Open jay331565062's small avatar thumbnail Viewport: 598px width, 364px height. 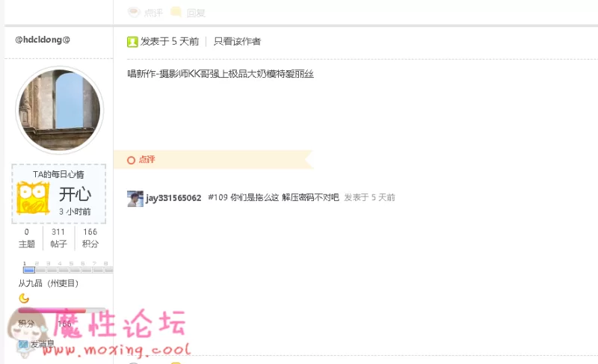(135, 199)
